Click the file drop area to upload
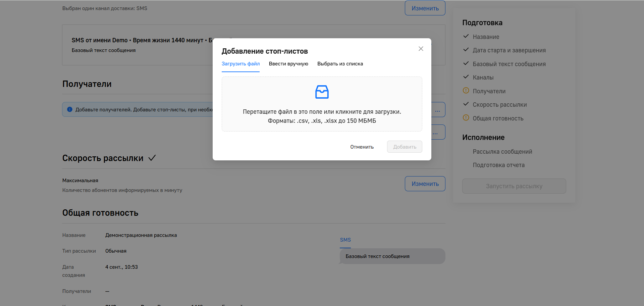 coord(322,116)
